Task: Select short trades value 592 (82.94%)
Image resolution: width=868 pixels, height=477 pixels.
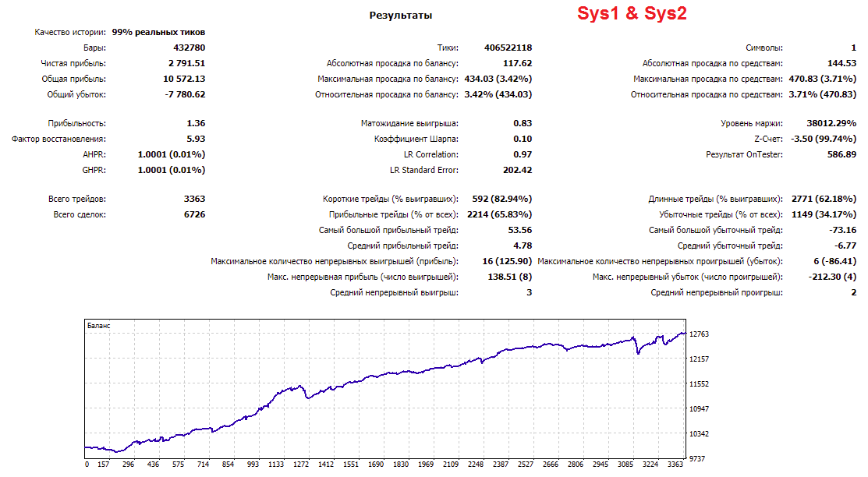Action: 502,199
